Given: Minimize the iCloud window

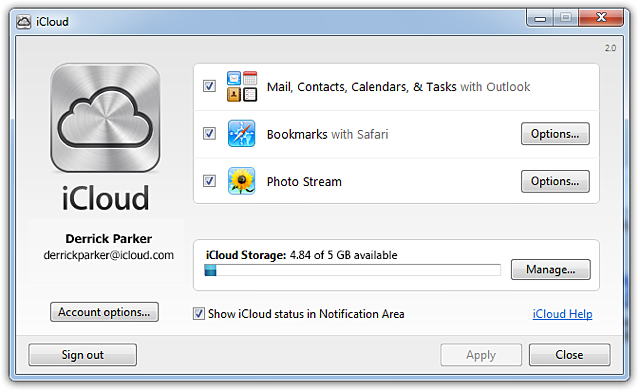Looking at the screenshot, I should tap(540, 18).
